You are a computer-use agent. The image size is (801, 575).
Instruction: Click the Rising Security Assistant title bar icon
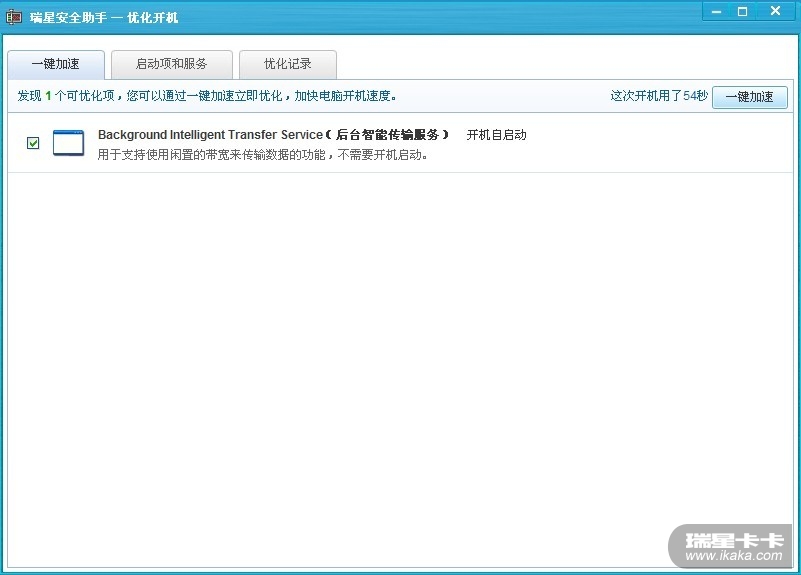14,17
